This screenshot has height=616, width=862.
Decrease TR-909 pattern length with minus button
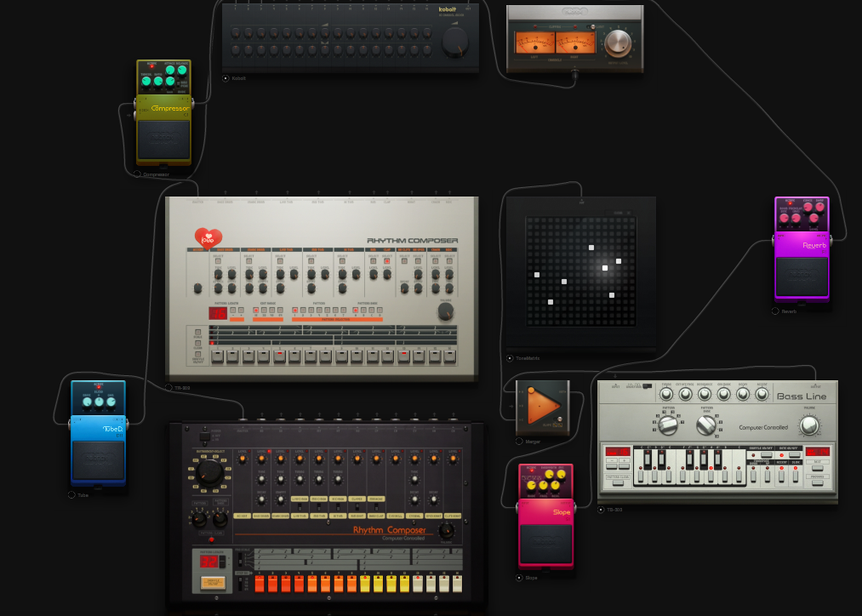tap(233, 311)
